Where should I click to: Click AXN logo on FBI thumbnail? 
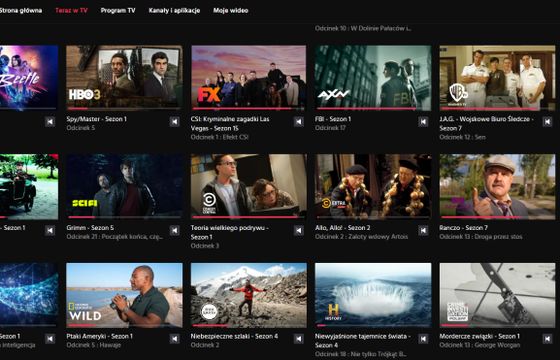pos(334,94)
